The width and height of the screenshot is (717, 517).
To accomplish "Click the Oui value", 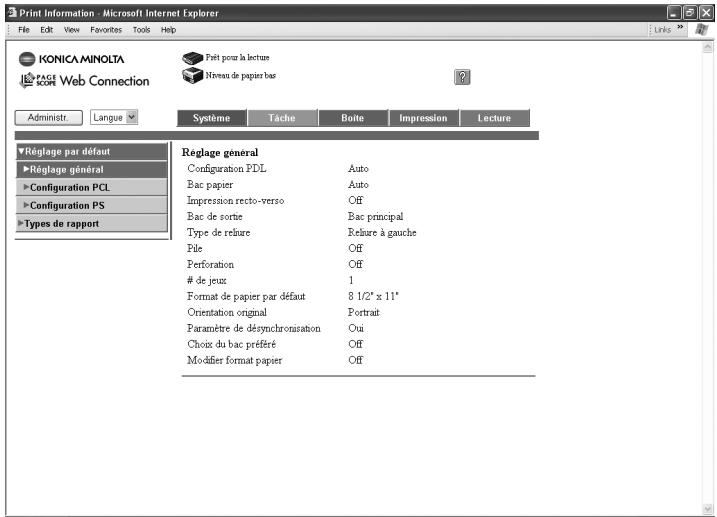I will tap(356, 328).
